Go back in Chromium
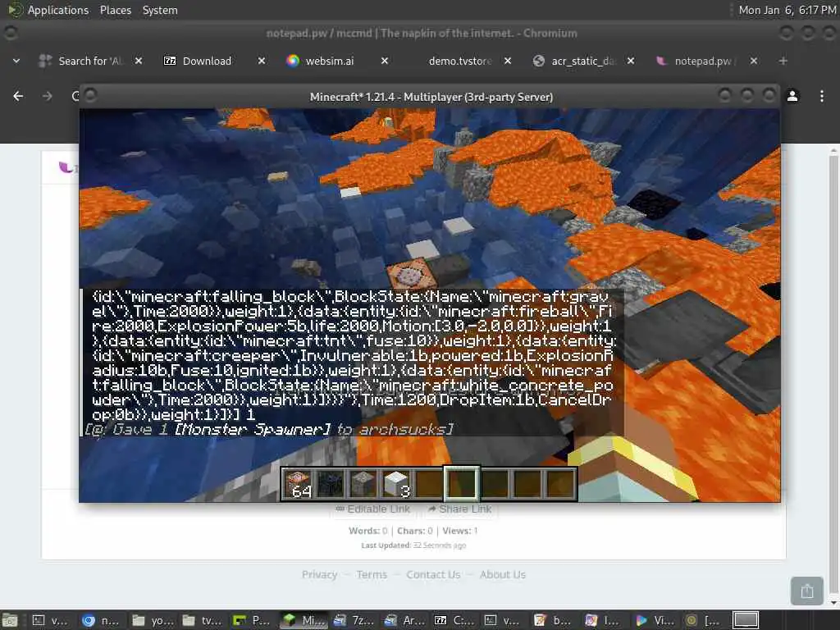Viewport: 840px width, 630px height. [18, 96]
